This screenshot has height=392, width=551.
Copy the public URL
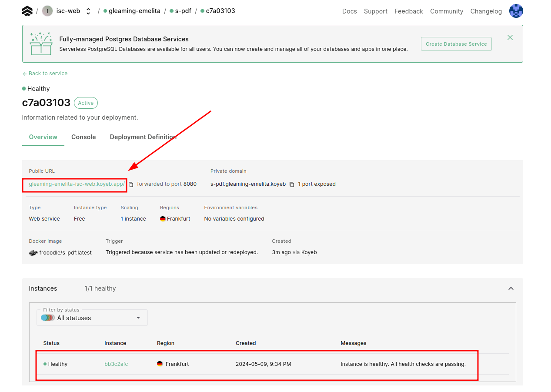[131, 184]
